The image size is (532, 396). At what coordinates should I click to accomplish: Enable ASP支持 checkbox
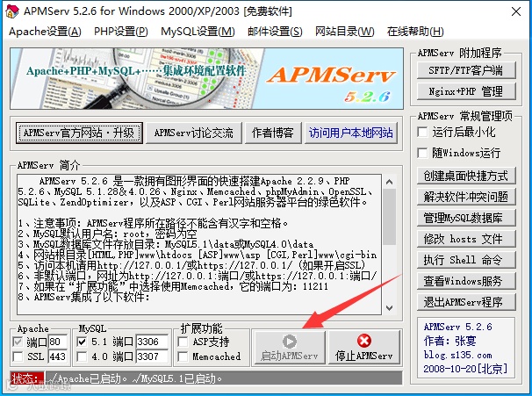click(183, 342)
